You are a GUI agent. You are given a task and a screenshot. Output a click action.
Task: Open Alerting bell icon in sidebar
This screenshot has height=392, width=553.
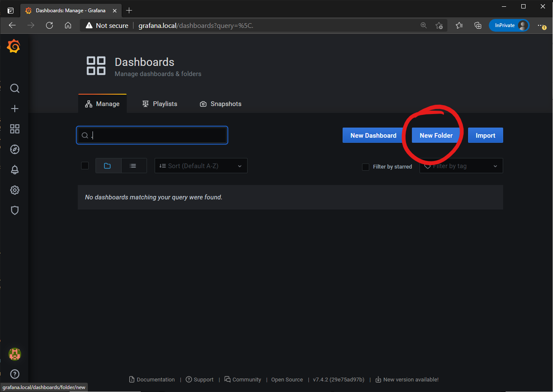point(15,170)
